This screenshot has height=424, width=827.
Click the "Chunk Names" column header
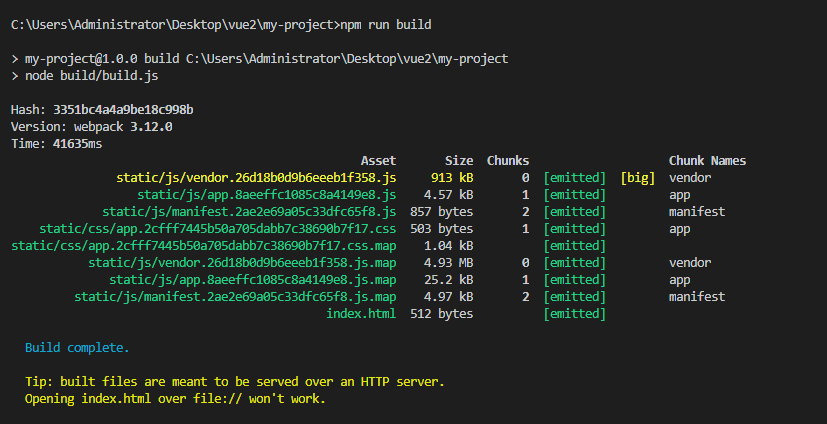tap(707, 161)
